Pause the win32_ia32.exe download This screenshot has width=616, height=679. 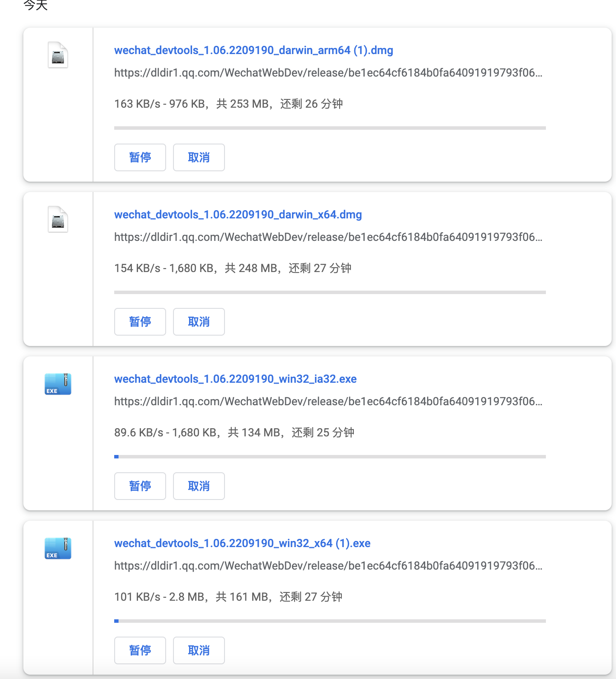[140, 486]
